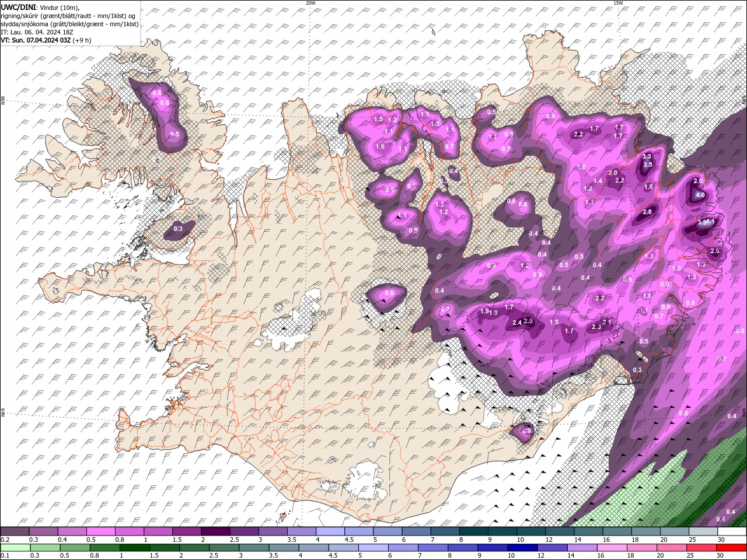Screen dimensions: 747x560
Task: Select the white 30 swatch in top legend
Action: tap(732, 531)
